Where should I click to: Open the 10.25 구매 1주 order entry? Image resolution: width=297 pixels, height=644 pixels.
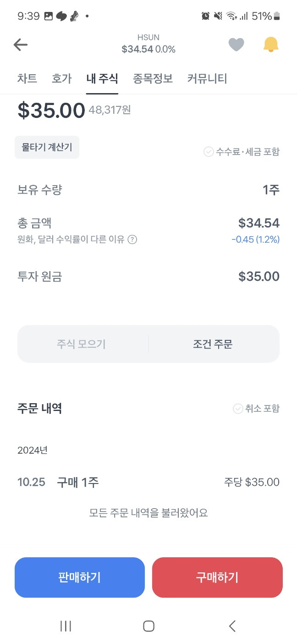click(x=148, y=483)
